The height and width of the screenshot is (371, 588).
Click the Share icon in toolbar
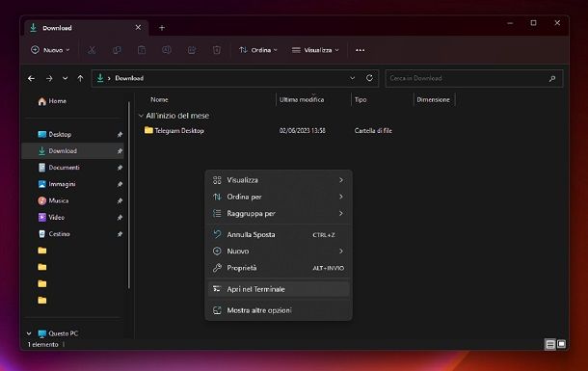(192, 50)
